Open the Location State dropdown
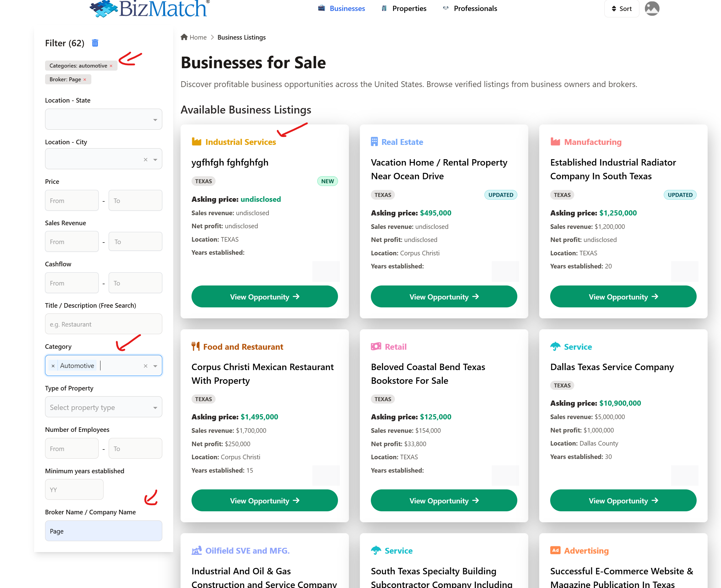 click(103, 119)
